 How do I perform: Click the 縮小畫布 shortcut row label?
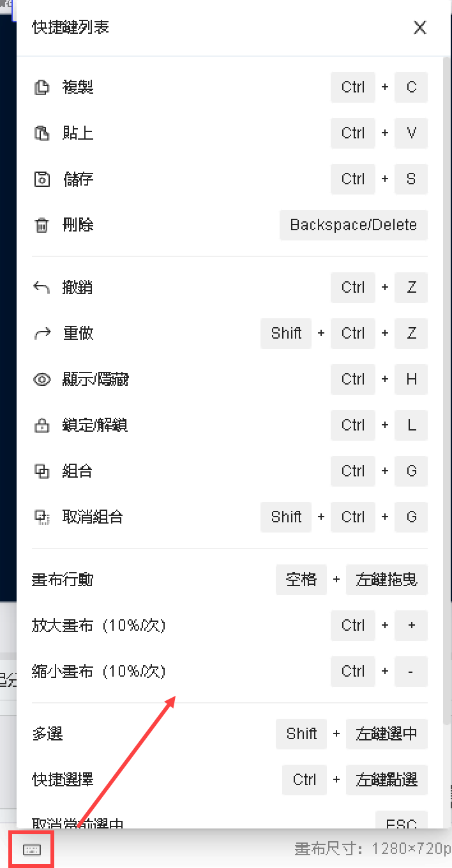(x=99, y=672)
